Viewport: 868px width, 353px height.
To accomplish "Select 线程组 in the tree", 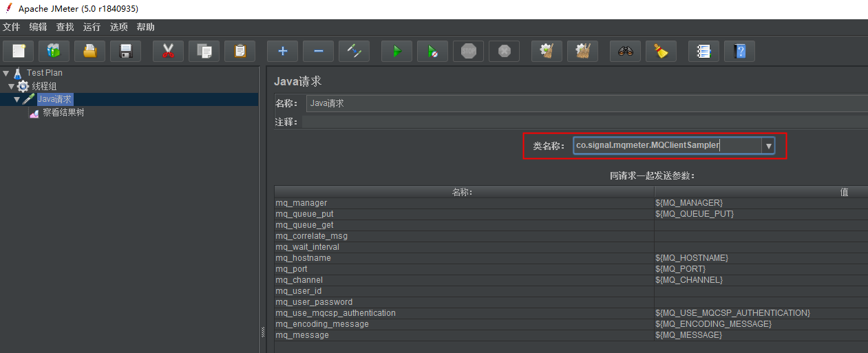I will click(x=44, y=86).
